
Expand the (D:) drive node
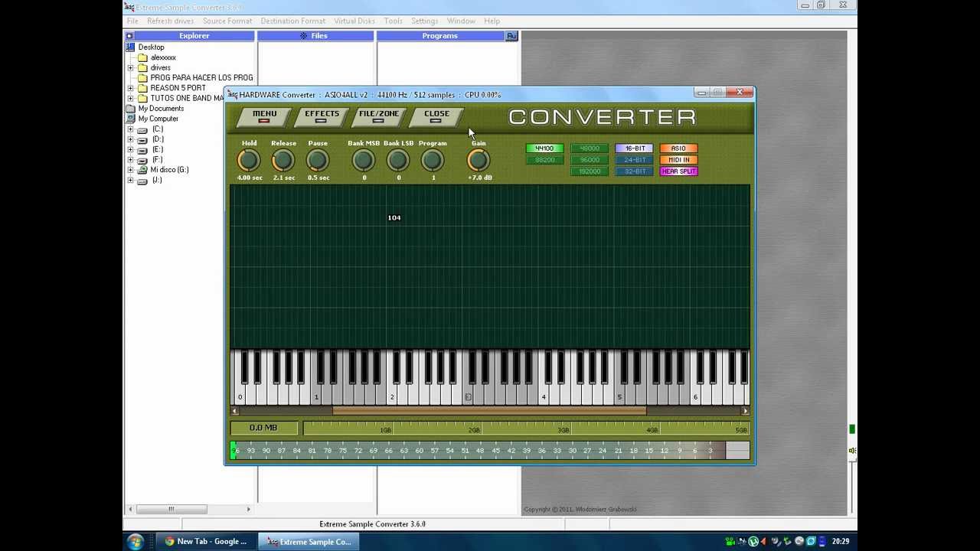tap(130, 139)
